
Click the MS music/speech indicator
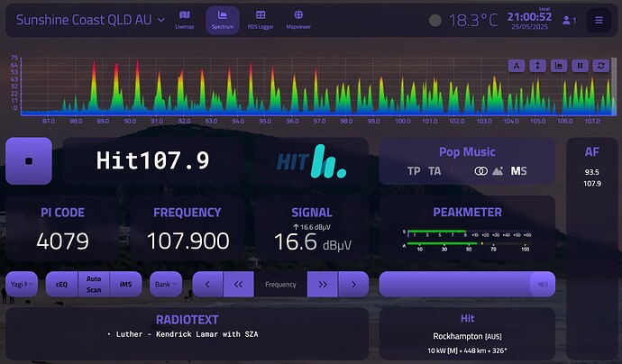[518, 171]
